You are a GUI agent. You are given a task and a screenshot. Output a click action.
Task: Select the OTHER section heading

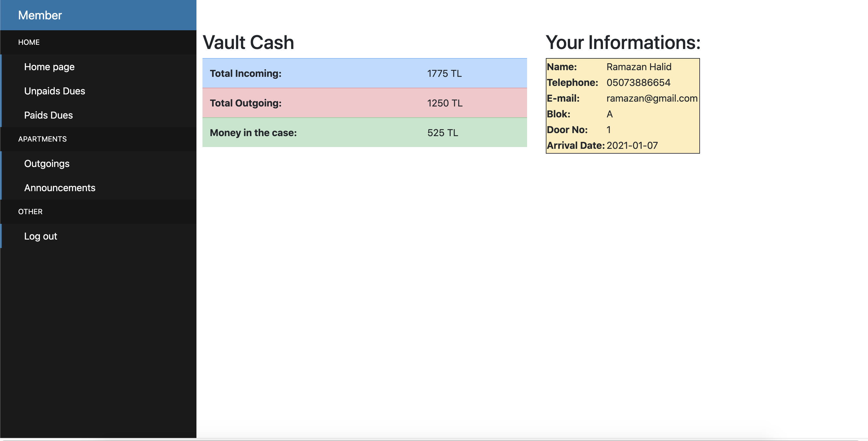coord(30,211)
